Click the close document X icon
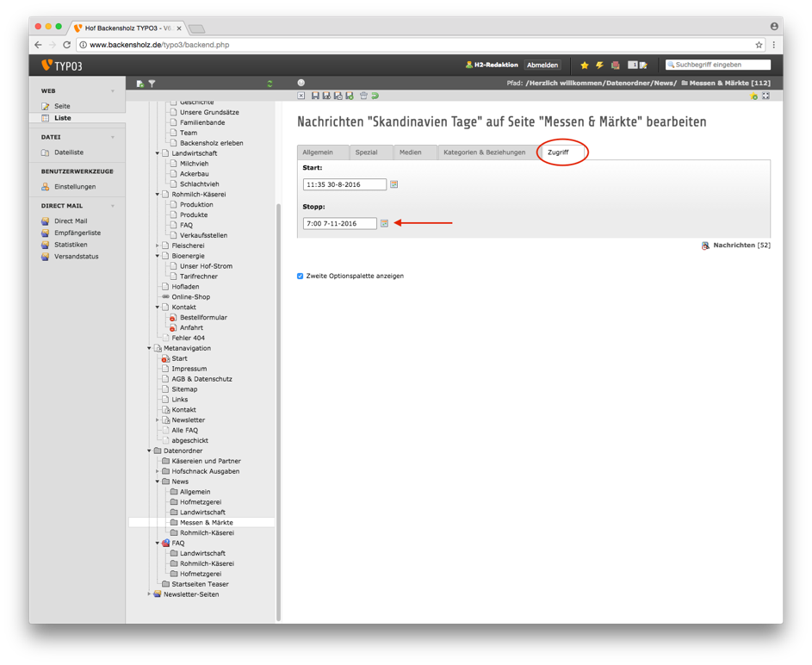Viewport: 812px width, 665px height. [x=301, y=96]
